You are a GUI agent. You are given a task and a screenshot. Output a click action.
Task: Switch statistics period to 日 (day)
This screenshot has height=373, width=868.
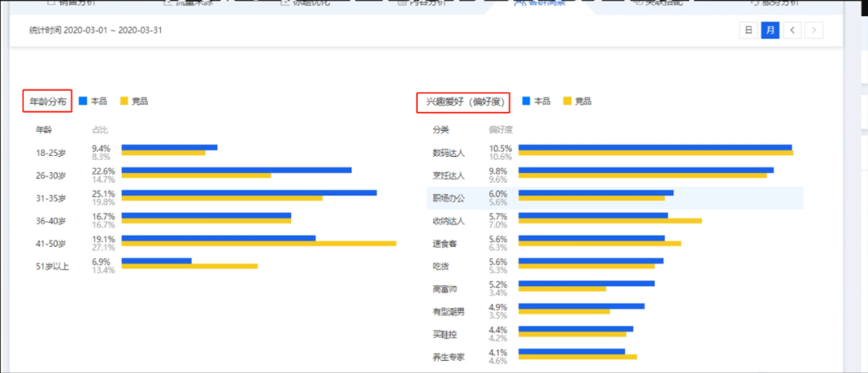click(748, 31)
